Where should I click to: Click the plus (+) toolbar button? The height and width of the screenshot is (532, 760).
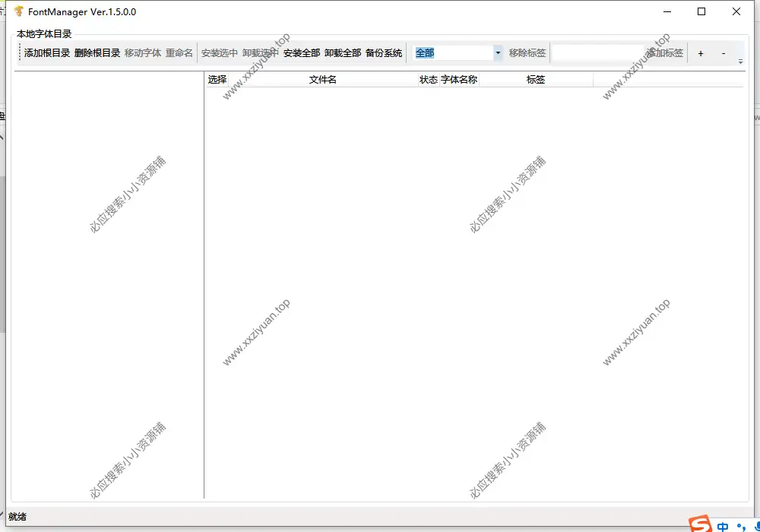pyautogui.click(x=701, y=53)
